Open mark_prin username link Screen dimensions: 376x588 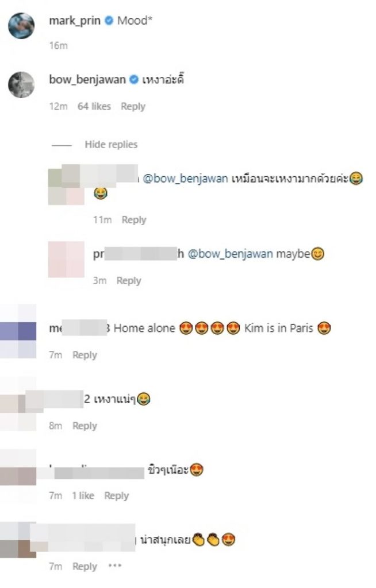[75, 20]
